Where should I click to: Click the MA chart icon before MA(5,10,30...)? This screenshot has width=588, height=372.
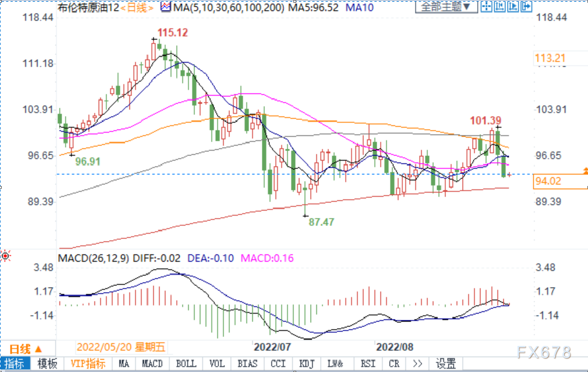coord(166,7)
